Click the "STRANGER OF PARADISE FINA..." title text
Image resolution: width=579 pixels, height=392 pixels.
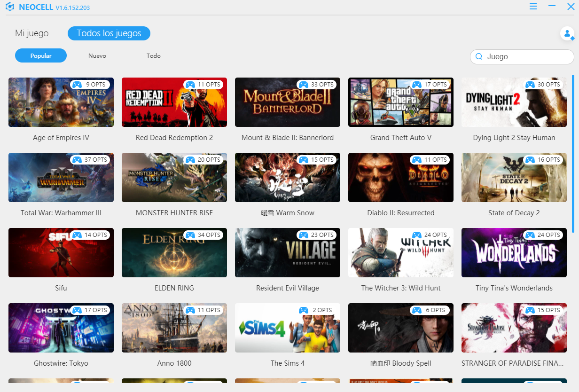coord(512,363)
